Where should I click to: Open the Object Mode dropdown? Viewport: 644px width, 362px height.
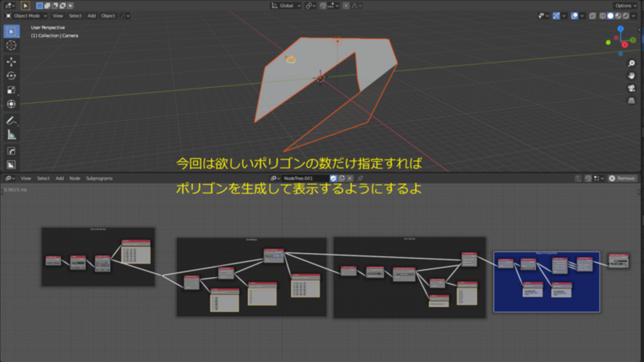click(26, 16)
